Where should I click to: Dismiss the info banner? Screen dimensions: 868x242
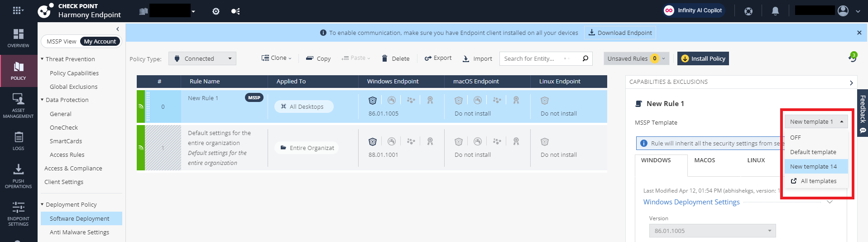pyautogui.click(x=859, y=33)
